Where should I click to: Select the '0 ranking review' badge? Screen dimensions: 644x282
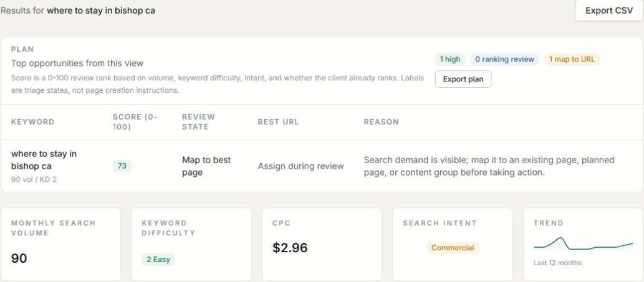505,59
